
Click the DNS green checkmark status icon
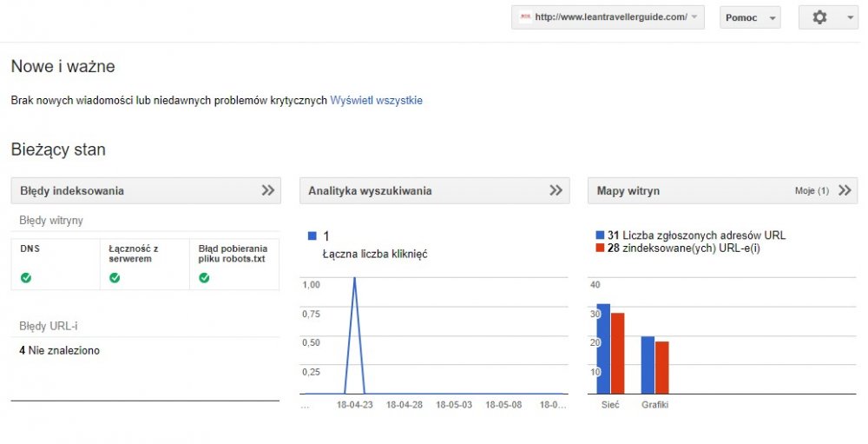click(x=26, y=278)
